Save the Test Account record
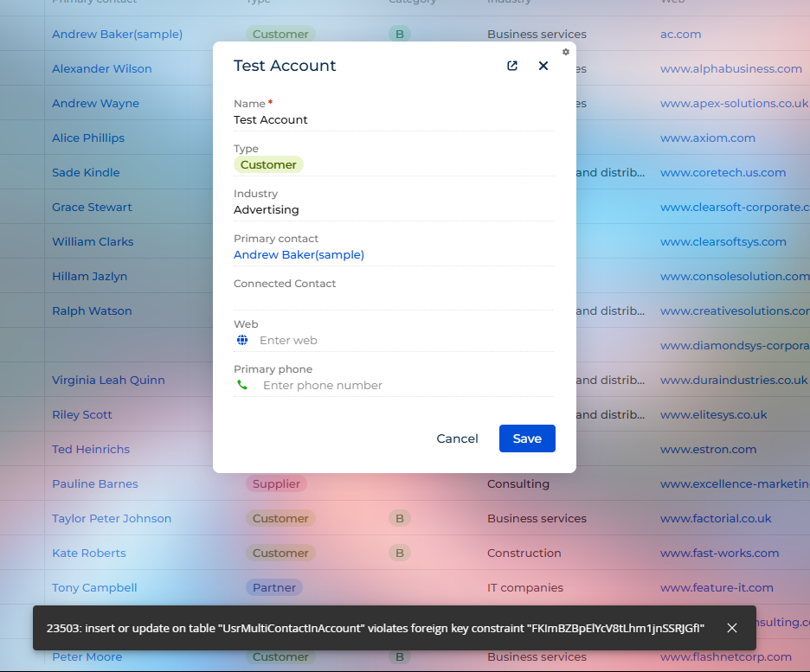810x672 pixels. click(x=527, y=438)
